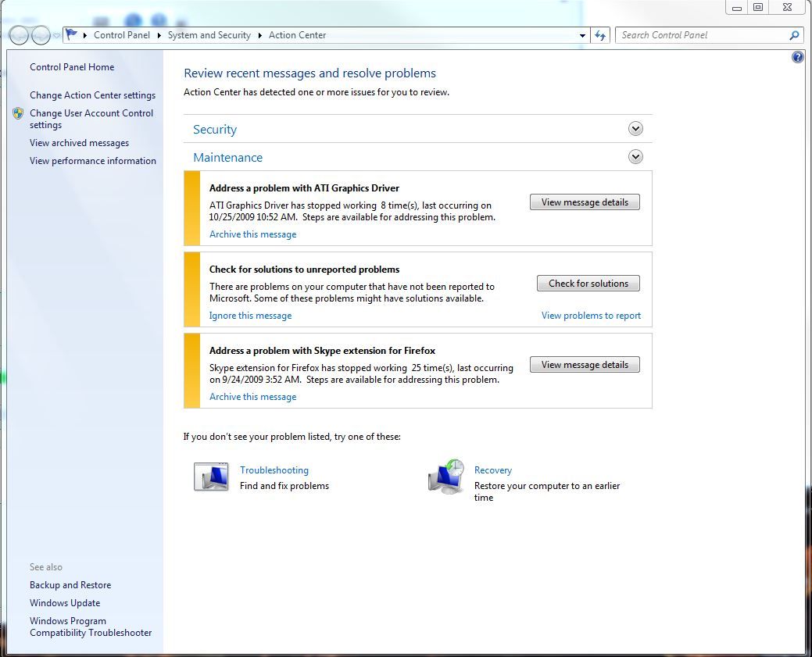The height and width of the screenshot is (657, 812).
Task: Select System and Security in the breadcrumb
Action: [209, 35]
